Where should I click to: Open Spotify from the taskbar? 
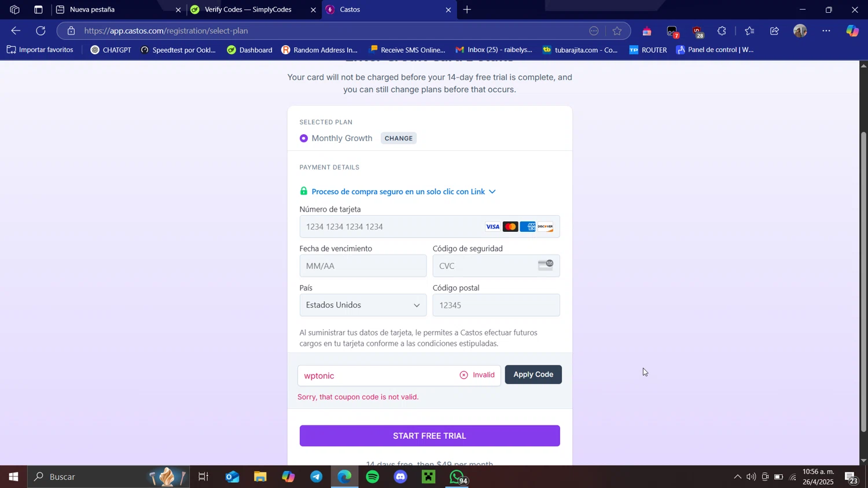[373, 477]
